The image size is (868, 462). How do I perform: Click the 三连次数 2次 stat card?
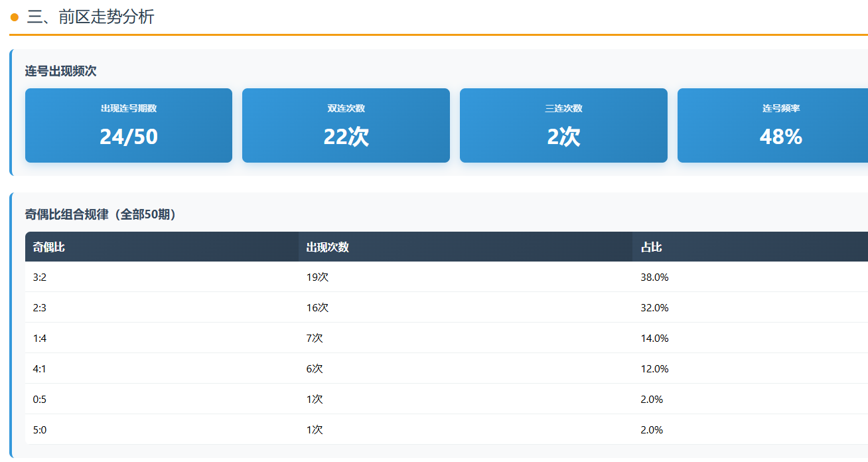coord(563,125)
